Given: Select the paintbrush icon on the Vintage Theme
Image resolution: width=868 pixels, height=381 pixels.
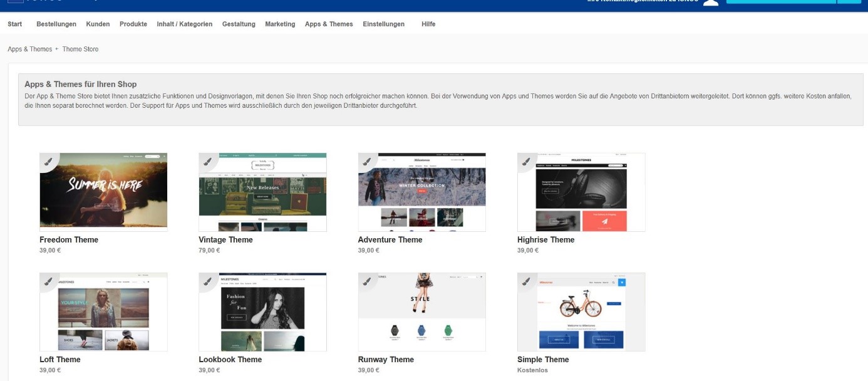Looking at the screenshot, I should pyautogui.click(x=208, y=162).
